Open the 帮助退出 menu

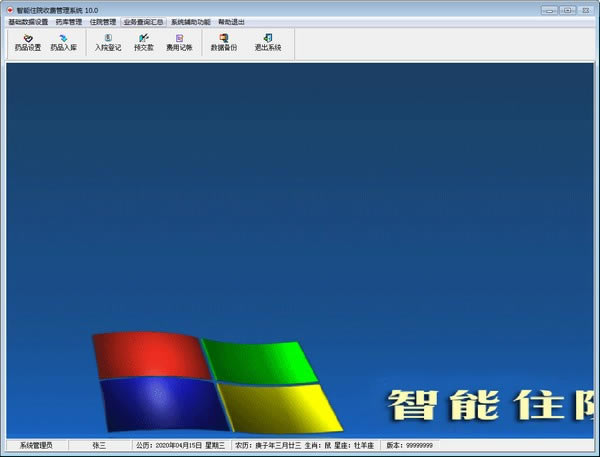pos(231,22)
